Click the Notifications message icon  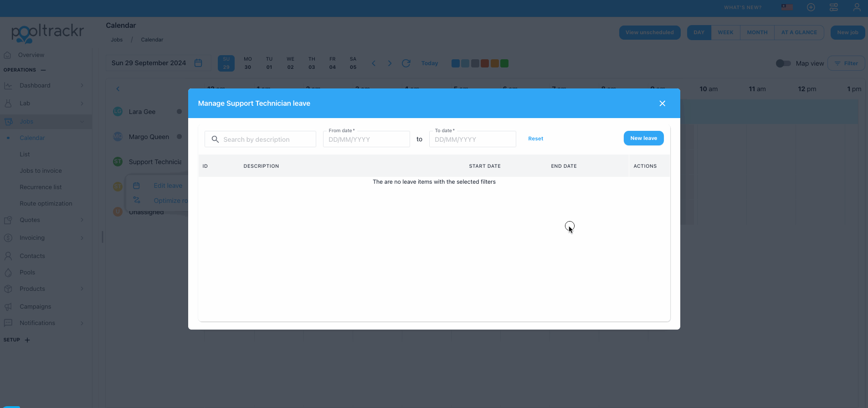8,323
